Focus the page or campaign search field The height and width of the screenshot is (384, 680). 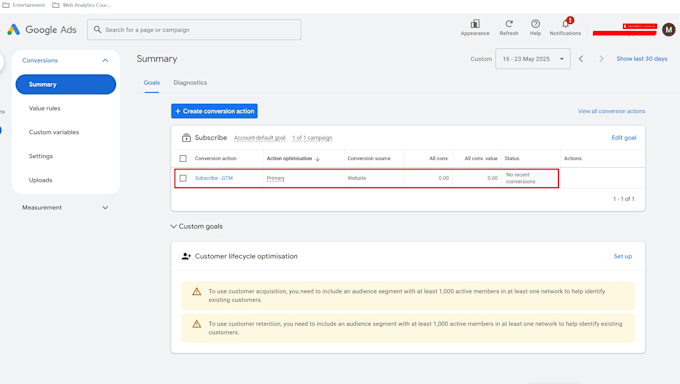(x=194, y=30)
